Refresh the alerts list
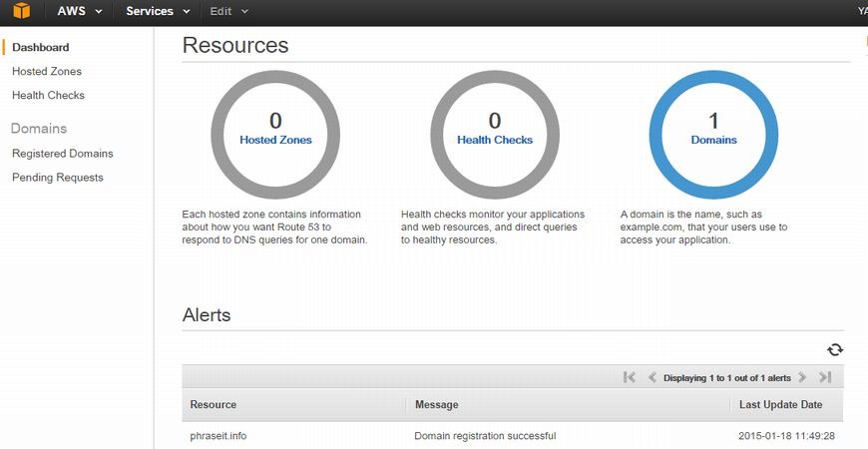The height and width of the screenshot is (449, 868). (835, 349)
